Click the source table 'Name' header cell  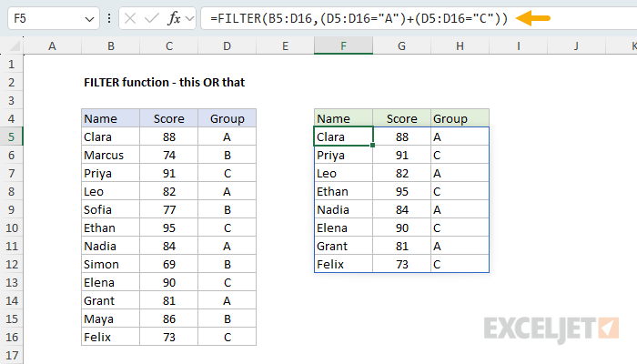pyautogui.click(x=110, y=118)
